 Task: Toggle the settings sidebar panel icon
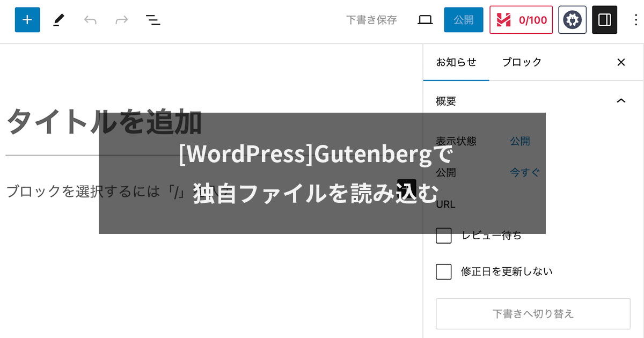click(x=604, y=20)
